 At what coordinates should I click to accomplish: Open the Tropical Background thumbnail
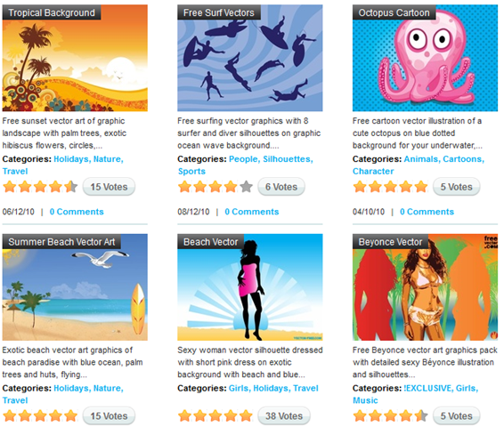coord(75,58)
